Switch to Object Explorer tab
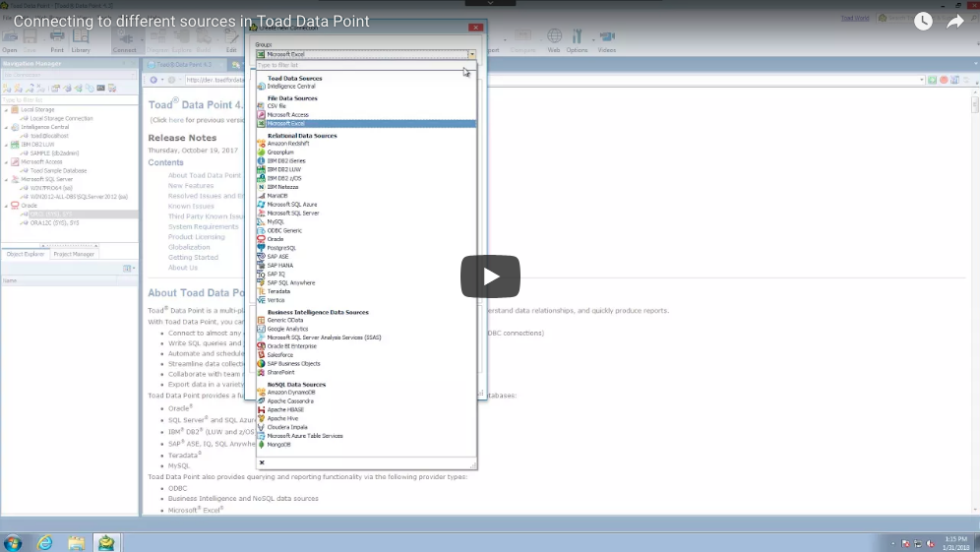 [x=26, y=255]
